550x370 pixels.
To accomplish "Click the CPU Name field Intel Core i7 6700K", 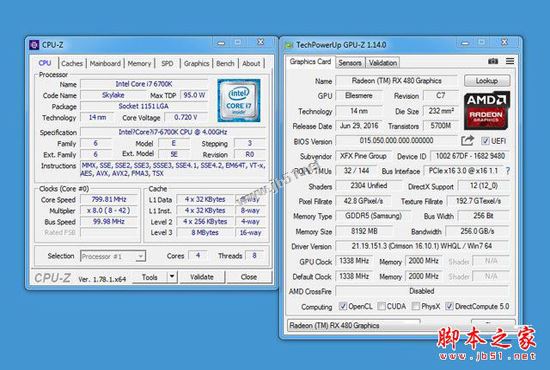I will 144,84.
